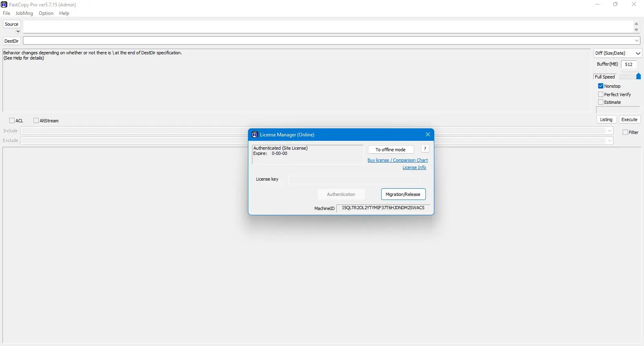This screenshot has width=644, height=346.
Task: Close the License Manager dialog
Action: [428, 134]
